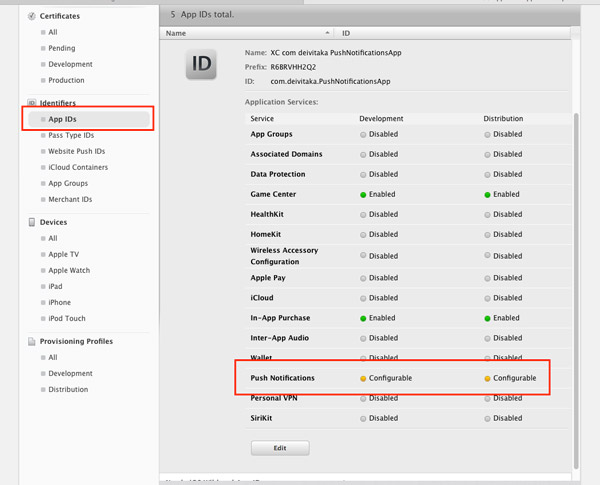The image size is (600, 485).
Task: Click the Game Center Development green status dot
Action: point(364,194)
